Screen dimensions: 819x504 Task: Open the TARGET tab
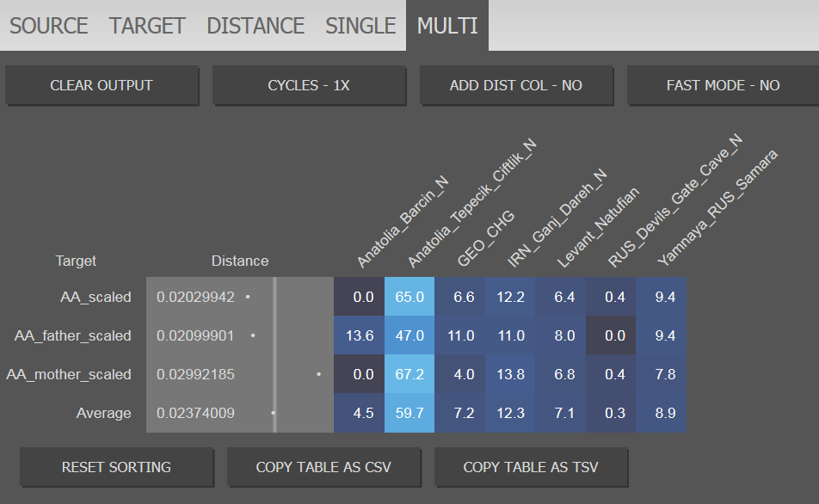tap(147, 26)
